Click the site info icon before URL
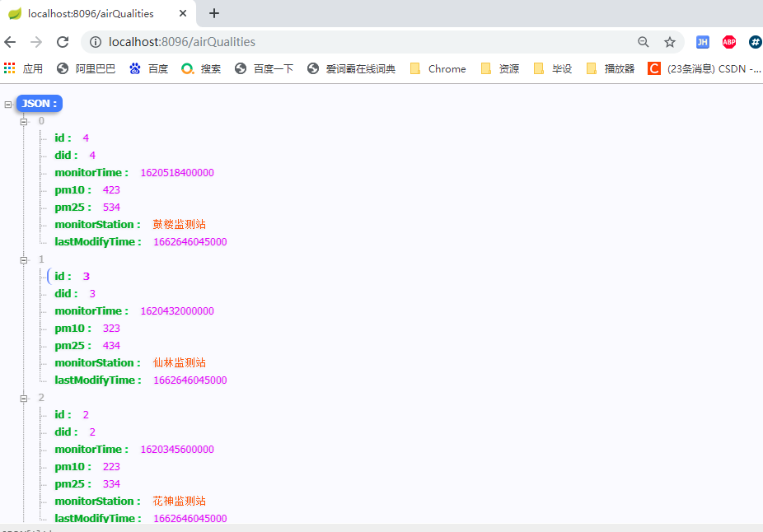This screenshot has width=763, height=532. coord(96,42)
